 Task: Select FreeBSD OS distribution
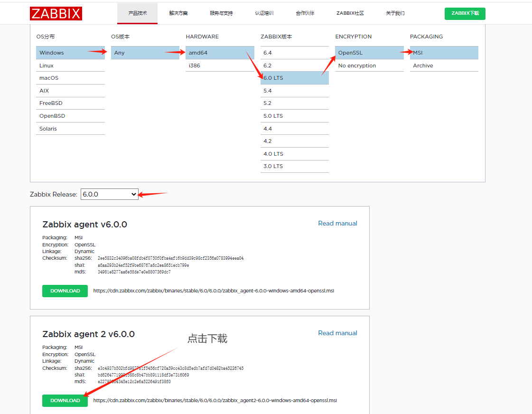pyautogui.click(x=71, y=103)
